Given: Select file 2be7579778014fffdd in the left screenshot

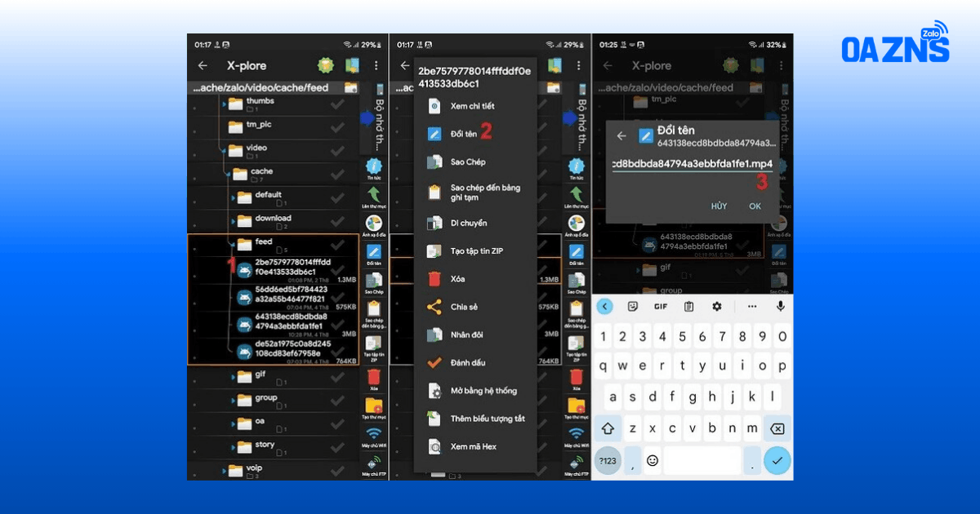Looking at the screenshot, I should tap(274, 269).
